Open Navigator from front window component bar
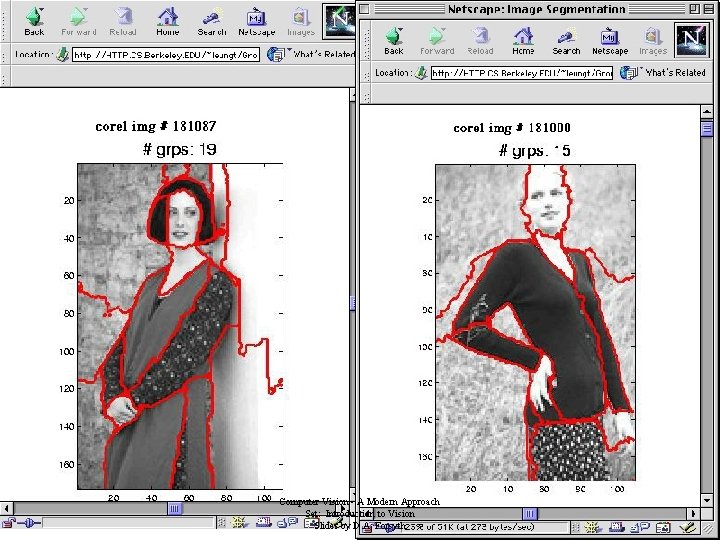The width and height of the screenshot is (720, 540). click(x=593, y=528)
